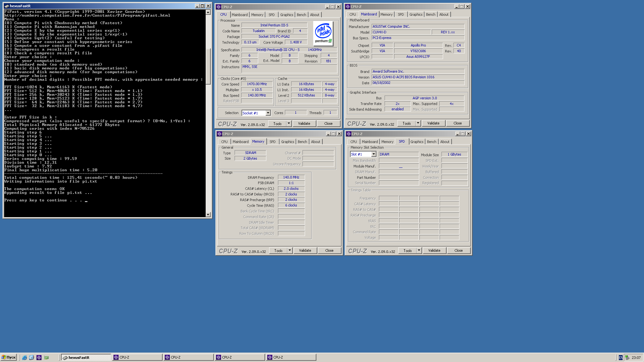The image size is (644, 362).
Task: Open About tab in the Mainboard CPU-Z window
Action: [444, 14]
